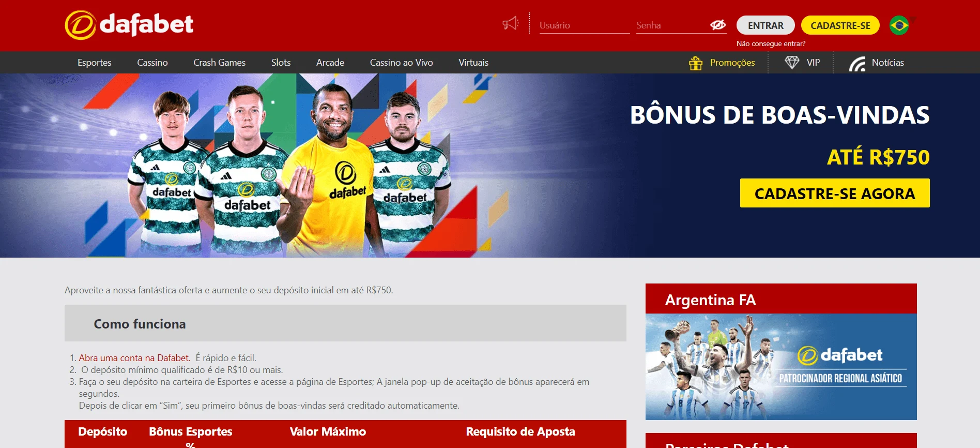Click the yellow CADASTRE-SE button

coord(840,25)
